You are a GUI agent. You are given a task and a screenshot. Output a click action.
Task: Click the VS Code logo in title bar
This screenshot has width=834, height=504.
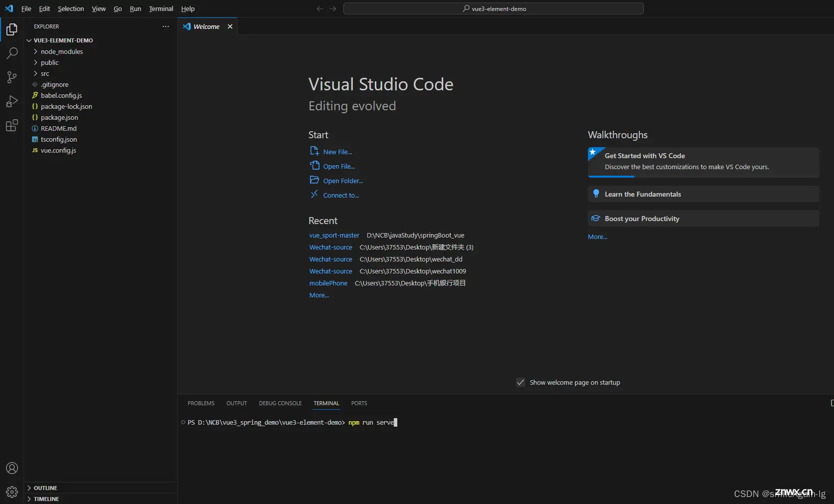click(x=9, y=8)
